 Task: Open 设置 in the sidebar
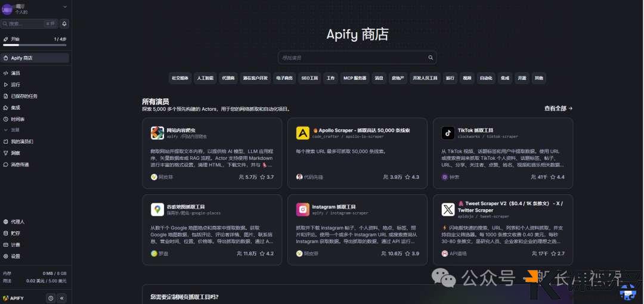click(15, 256)
